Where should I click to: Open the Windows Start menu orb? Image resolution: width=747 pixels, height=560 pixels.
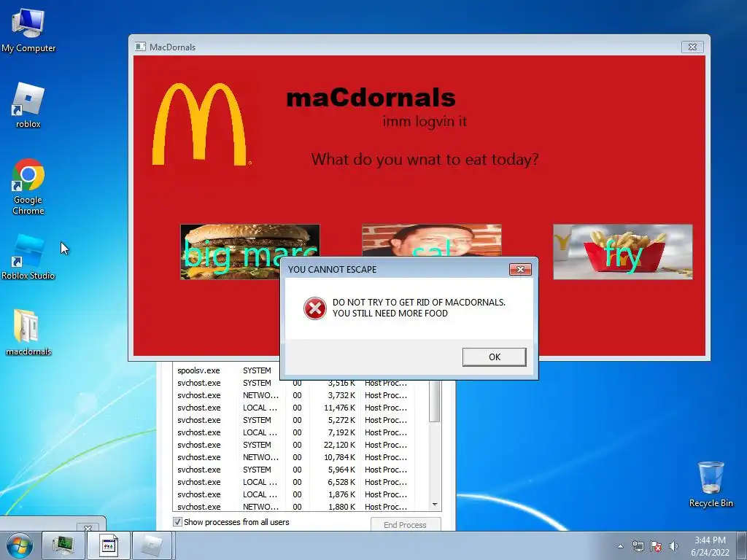pyautogui.click(x=20, y=545)
